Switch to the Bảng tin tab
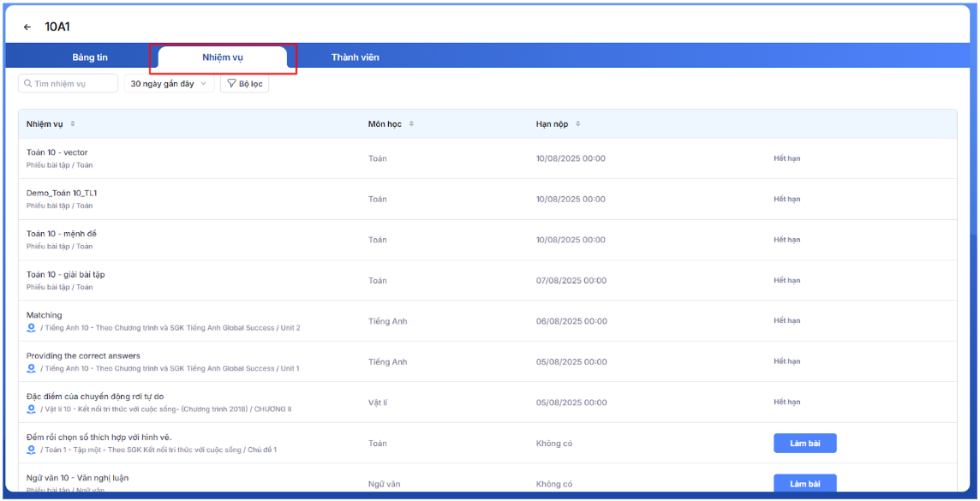The height and width of the screenshot is (501, 980). [90, 57]
